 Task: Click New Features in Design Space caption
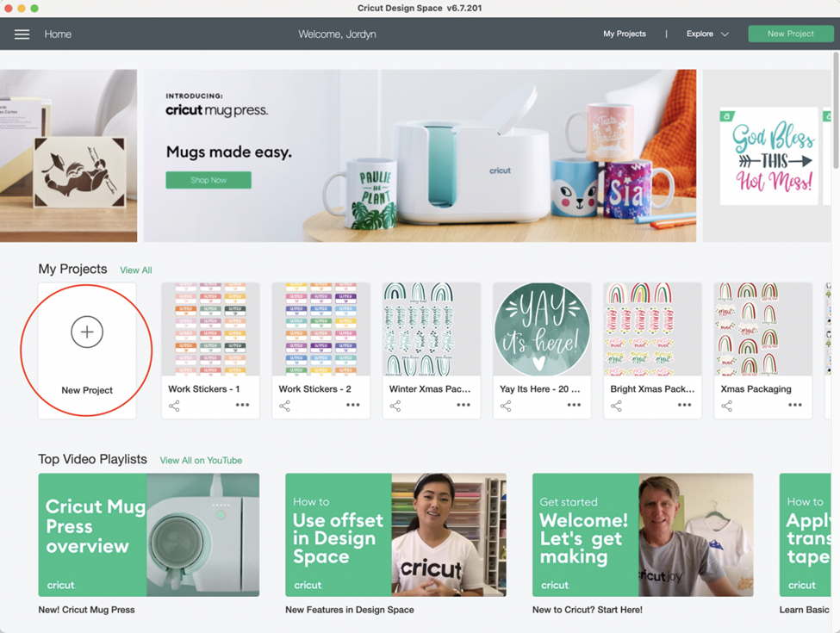[349, 610]
